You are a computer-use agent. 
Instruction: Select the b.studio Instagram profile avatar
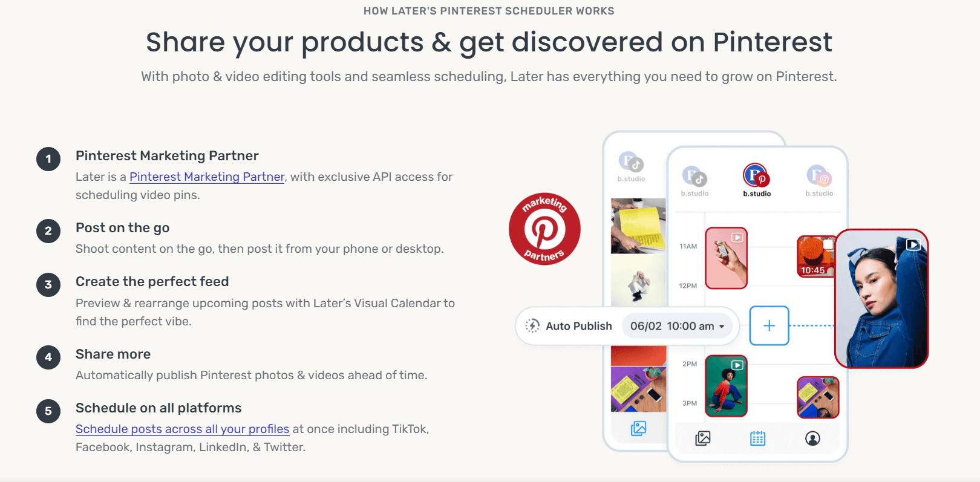click(x=818, y=176)
